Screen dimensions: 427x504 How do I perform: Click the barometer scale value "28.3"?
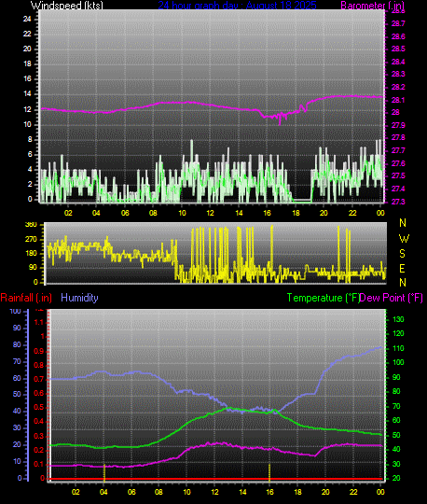[x=398, y=75]
